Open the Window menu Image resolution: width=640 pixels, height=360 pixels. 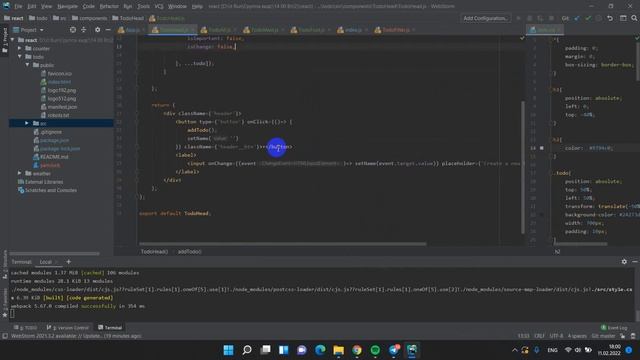click(x=177, y=7)
